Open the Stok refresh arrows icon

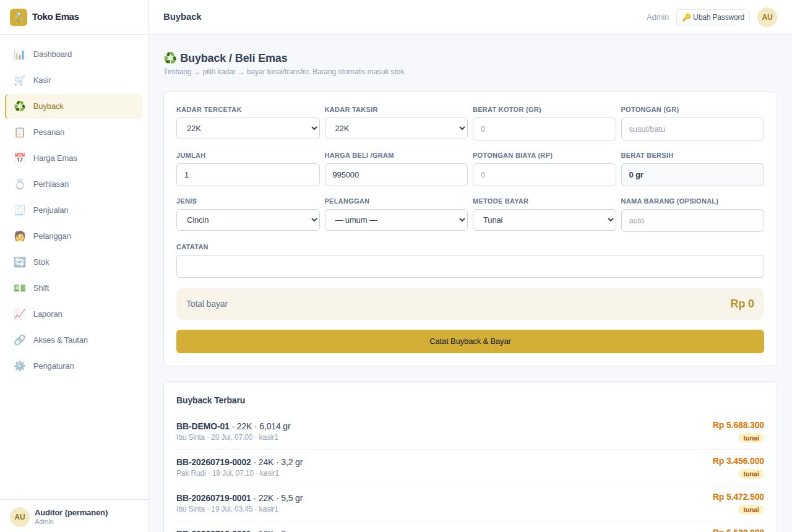pyautogui.click(x=20, y=262)
